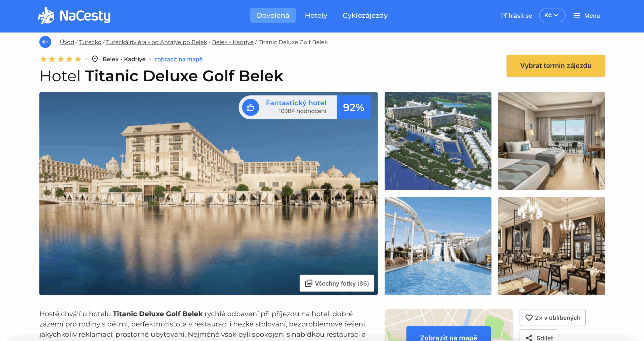Select the Dovolená tab

(x=273, y=15)
